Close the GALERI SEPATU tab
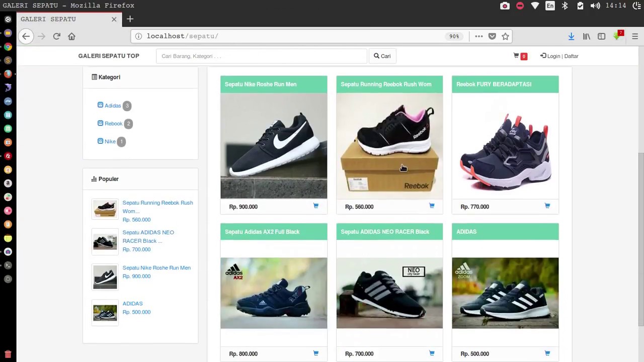644x362 pixels. 114,19
